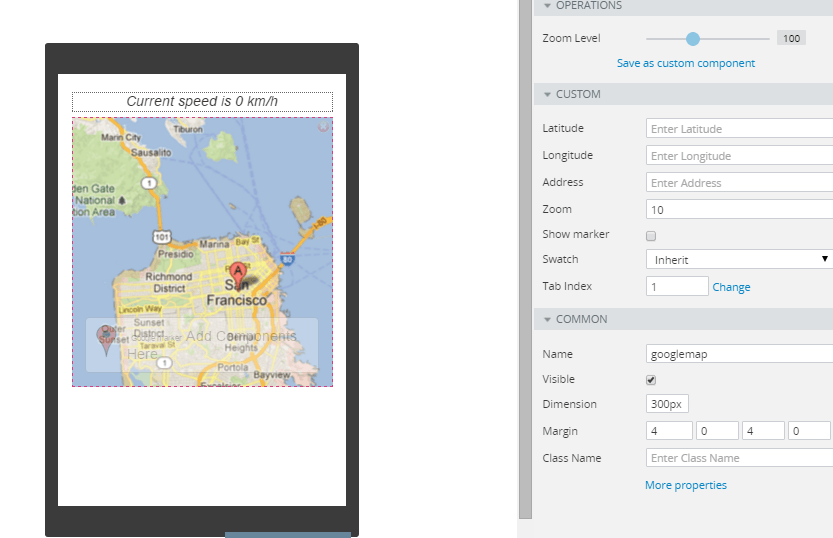
Task: Select the Current speed label component
Action: click(x=202, y=101)
